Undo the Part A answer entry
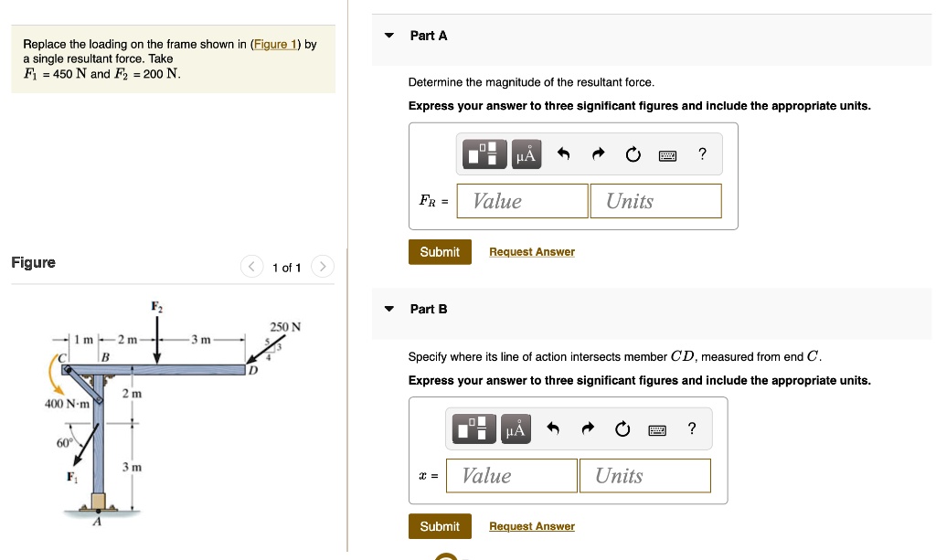The image size is (936, 560). pyautogui.click(x=563, y=153)
